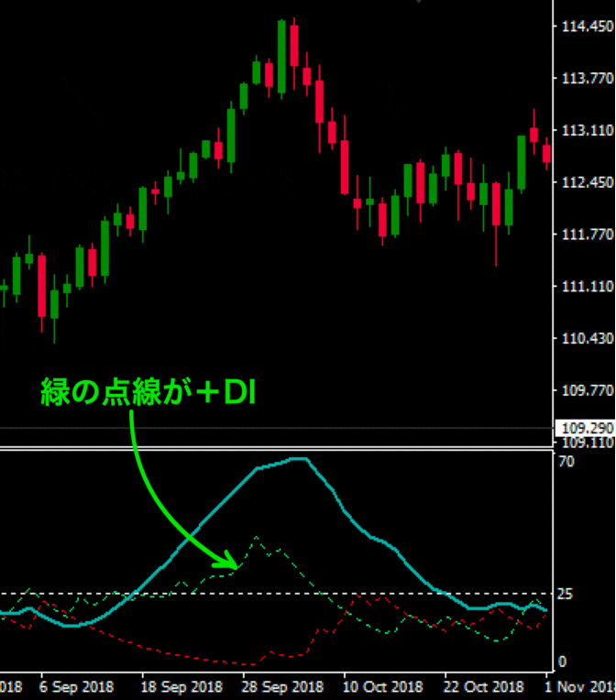Viewport: 616px width, 700px height.
Task: Click the 10 Oct 2018 date label
Action: 382,686
